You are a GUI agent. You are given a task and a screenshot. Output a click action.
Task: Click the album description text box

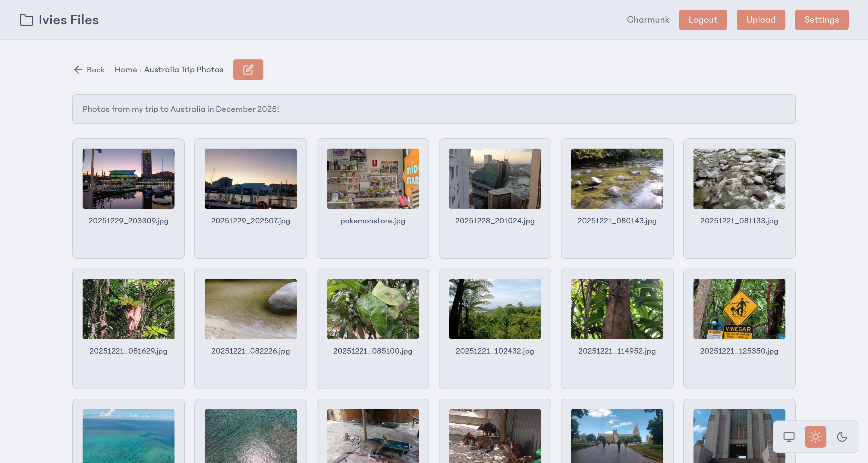pos(434,109)
